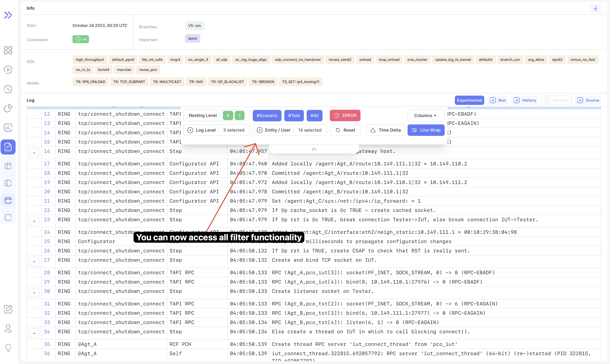The width and height of the screenshot is (610, 364).
Task: Click the lightbulb icon at sidebar bottom
Action: (x=8, y=348)
